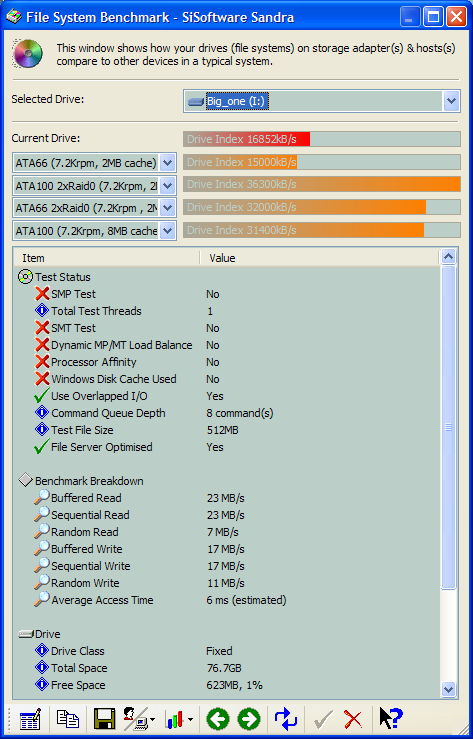This screenshot has height=739, width=473.
Task: Click the green check beside File Server Optimised
Action: 42,447
